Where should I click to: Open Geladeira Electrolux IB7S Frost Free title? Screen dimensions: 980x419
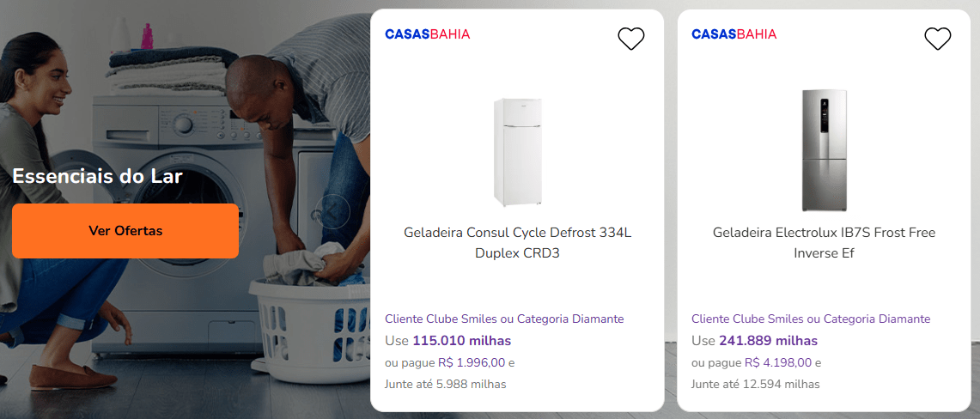(x=824, y=243)
